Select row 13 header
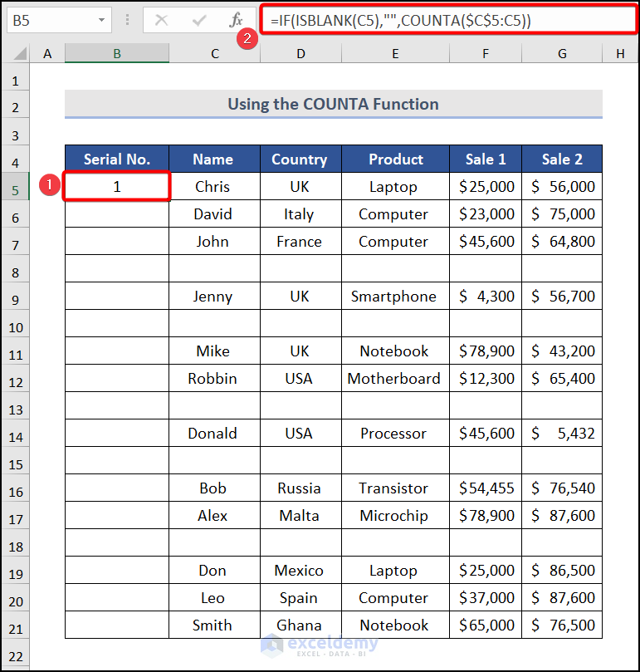The height and width of the screenshot is (672, 640). [x=16, y=407]
